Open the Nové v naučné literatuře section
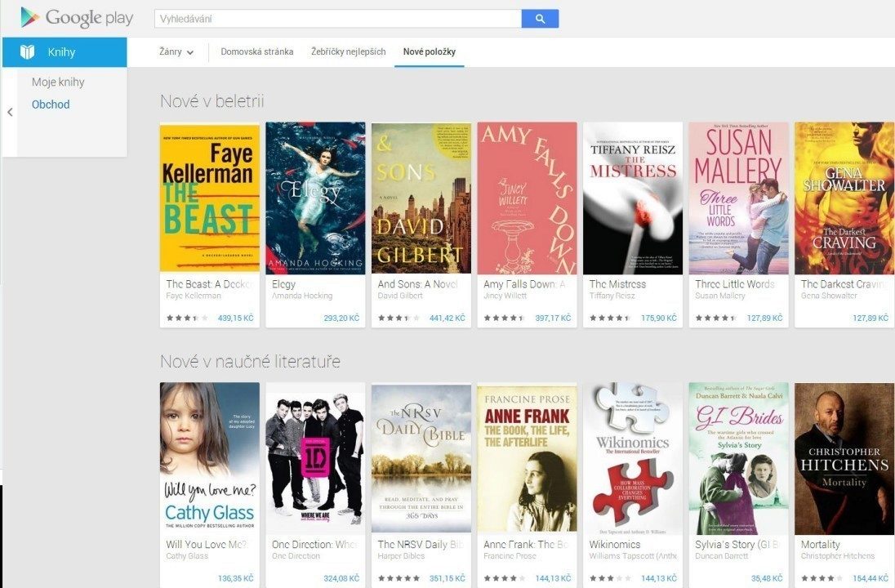The height and width of the screenshot is (588, 895). [x=250, y=361]
